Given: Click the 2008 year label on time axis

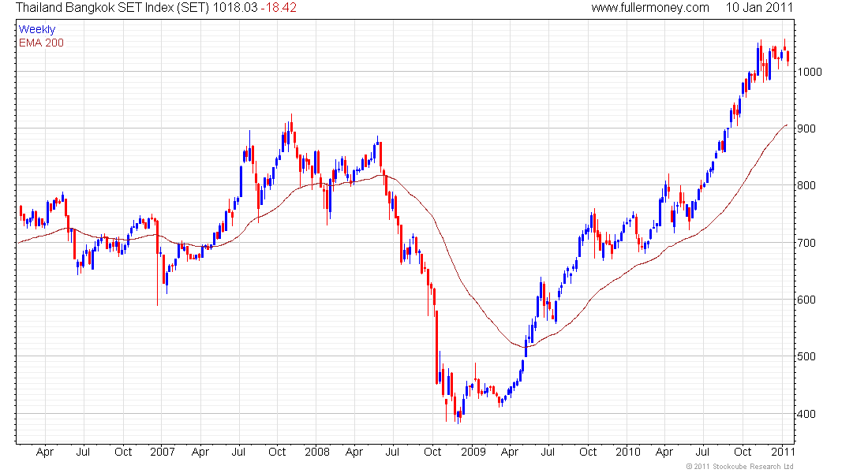Looking at the screenshot, I should 317,452.
